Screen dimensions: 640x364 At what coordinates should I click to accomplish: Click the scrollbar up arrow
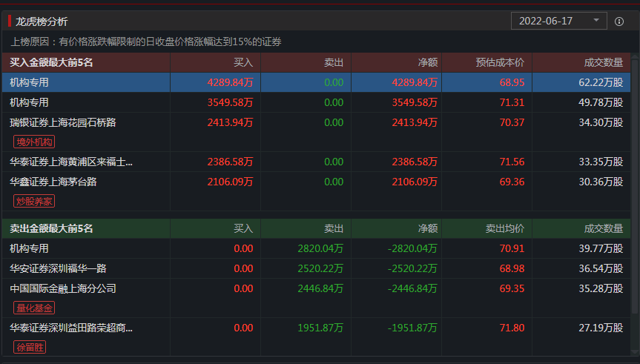click(635, 57)
